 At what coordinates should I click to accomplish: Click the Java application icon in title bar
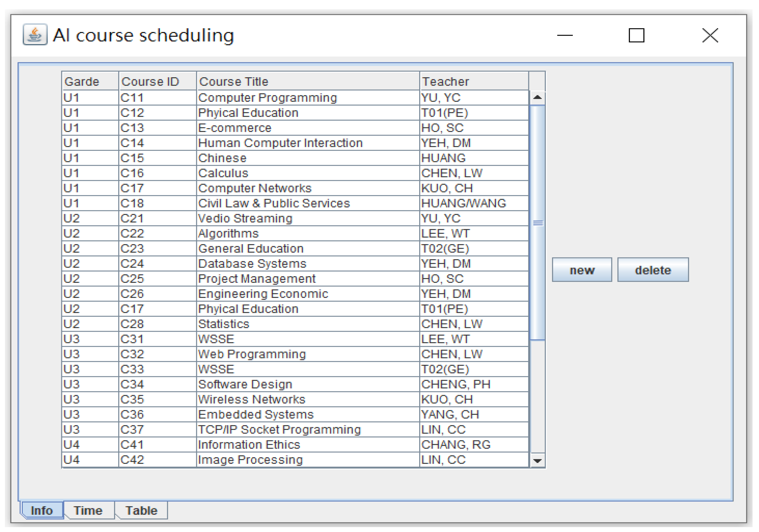35,34
